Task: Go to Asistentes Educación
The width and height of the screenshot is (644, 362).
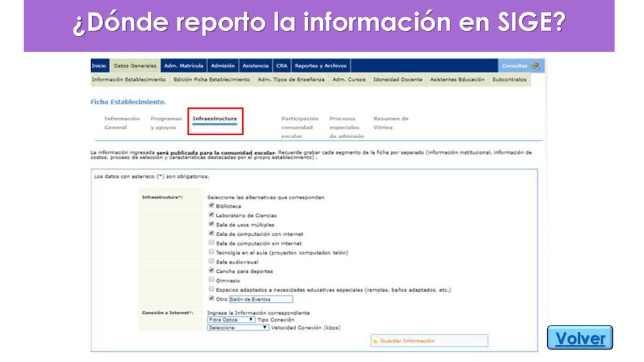Action: (x=457, y=80)
